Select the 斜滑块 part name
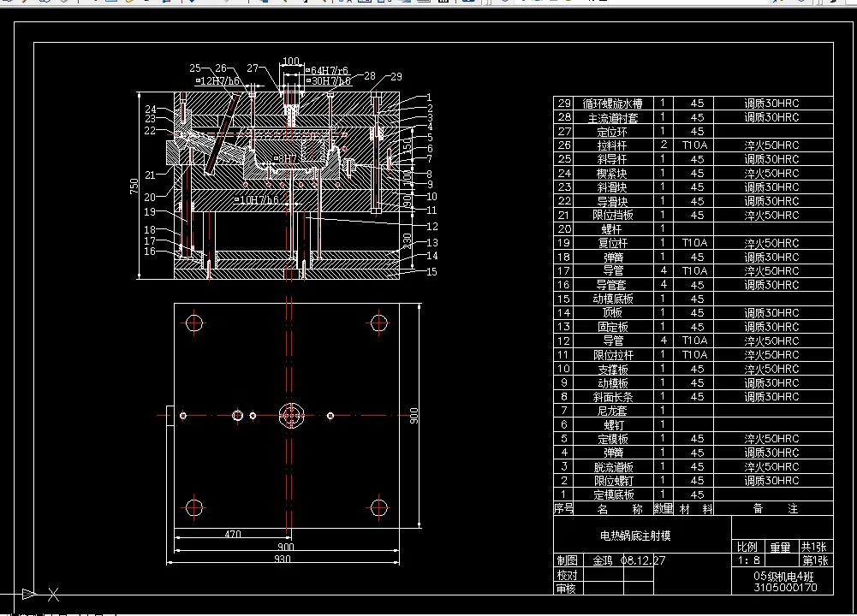The image size is (857, 616). pos(612,187)
